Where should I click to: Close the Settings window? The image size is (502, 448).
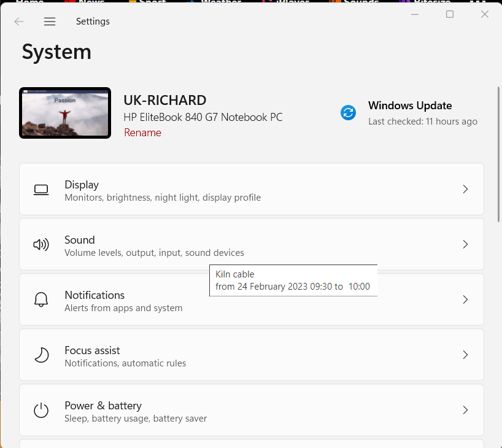point(485,14)
